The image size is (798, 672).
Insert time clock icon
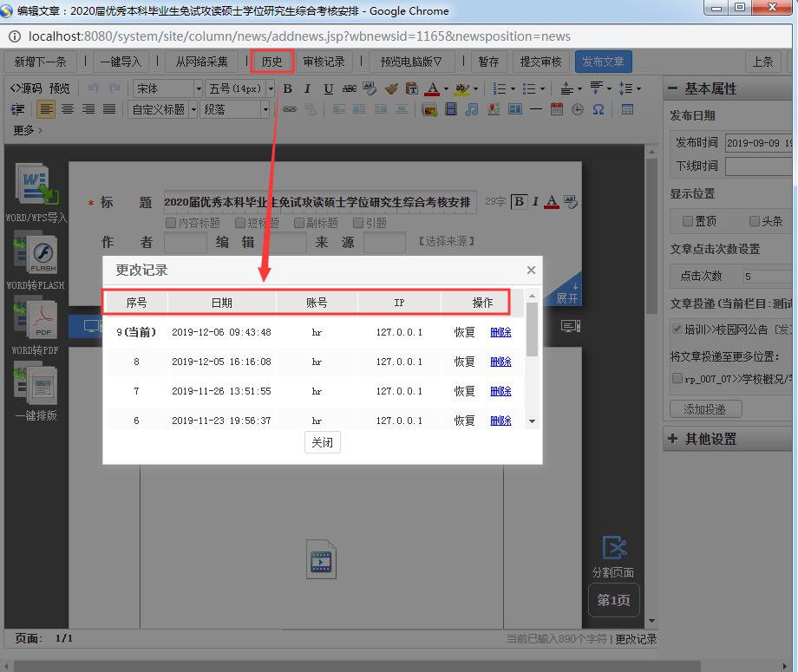pyautogui.click(x=578, y=109)
